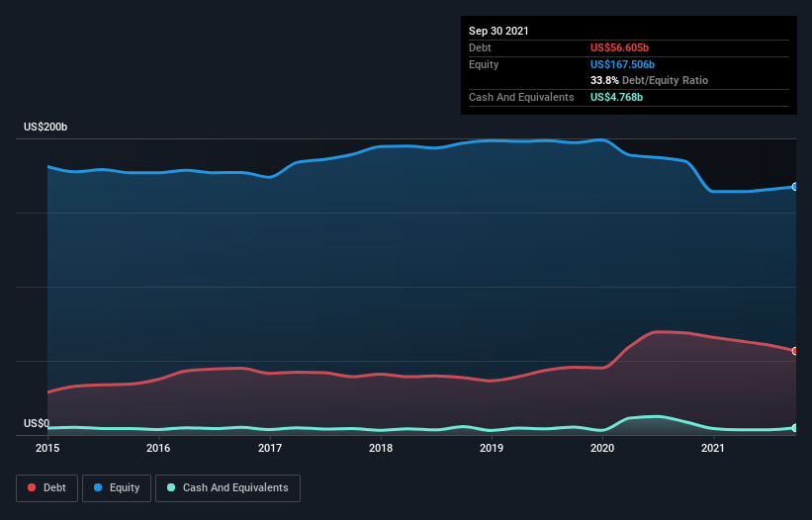Viewport: 812px width, 520px height.
Task: Click the blue Equity legend dot
Action: [98, 487]
